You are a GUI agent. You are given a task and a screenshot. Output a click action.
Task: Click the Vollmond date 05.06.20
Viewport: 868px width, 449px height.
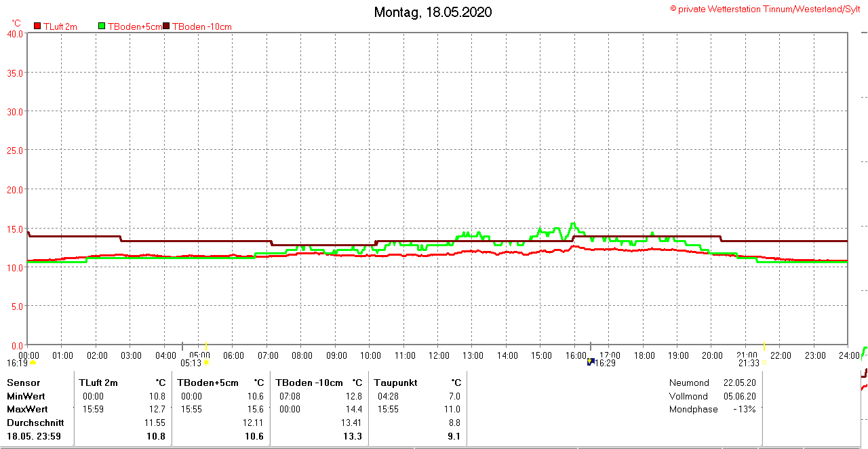(740, 396)
